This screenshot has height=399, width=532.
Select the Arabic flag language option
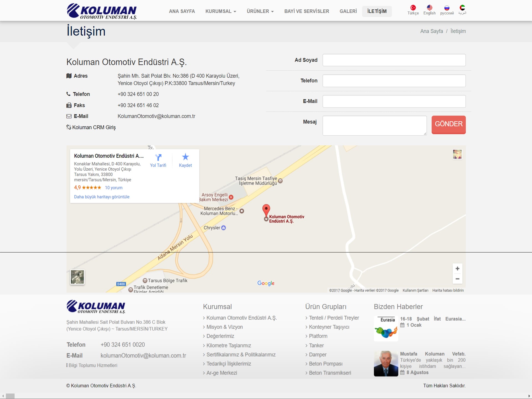pyautogui.click(x=462, y=8)
